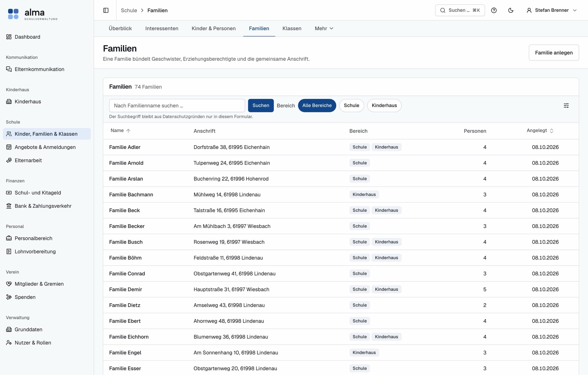Click the blue Suchen button
This screenshot has height=375, width=588.
(x=261, y=105)
